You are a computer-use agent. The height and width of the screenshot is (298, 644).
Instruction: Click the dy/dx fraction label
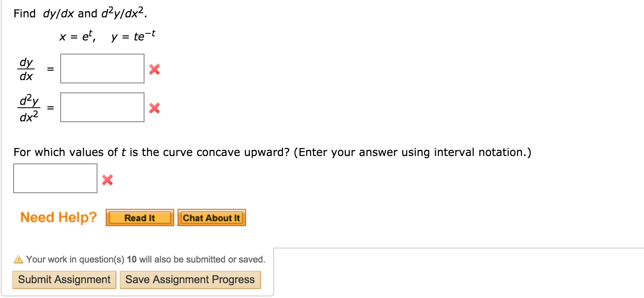(26, 69)
